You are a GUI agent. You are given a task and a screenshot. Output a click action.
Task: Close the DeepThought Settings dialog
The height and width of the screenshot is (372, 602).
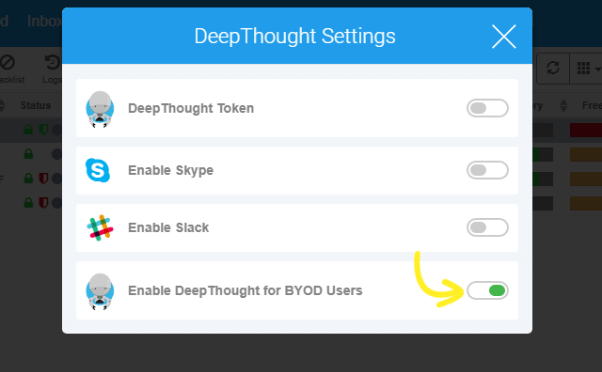tap(504, 36)
